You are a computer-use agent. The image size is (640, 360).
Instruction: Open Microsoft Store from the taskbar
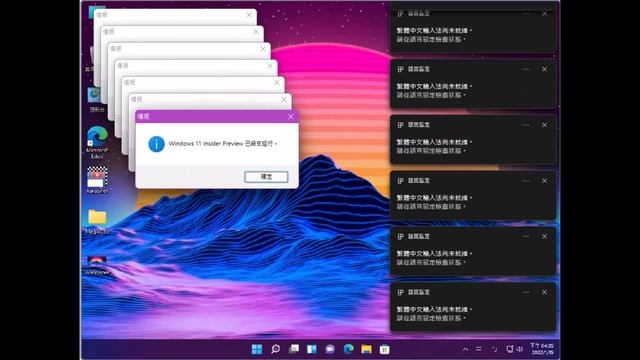384,349
